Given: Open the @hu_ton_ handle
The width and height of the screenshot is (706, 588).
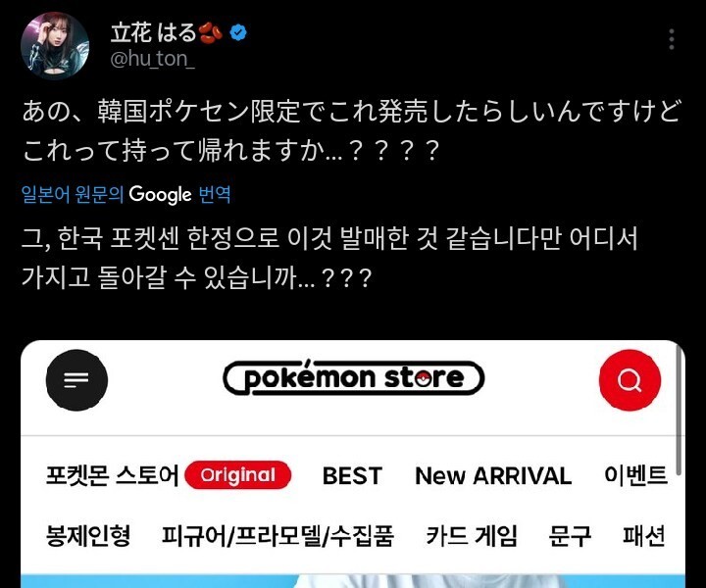Looking at the screenshot, I should pos(153,59).
